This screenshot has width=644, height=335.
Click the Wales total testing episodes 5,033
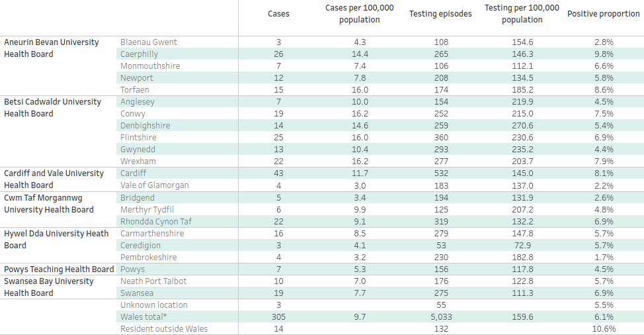440,317
